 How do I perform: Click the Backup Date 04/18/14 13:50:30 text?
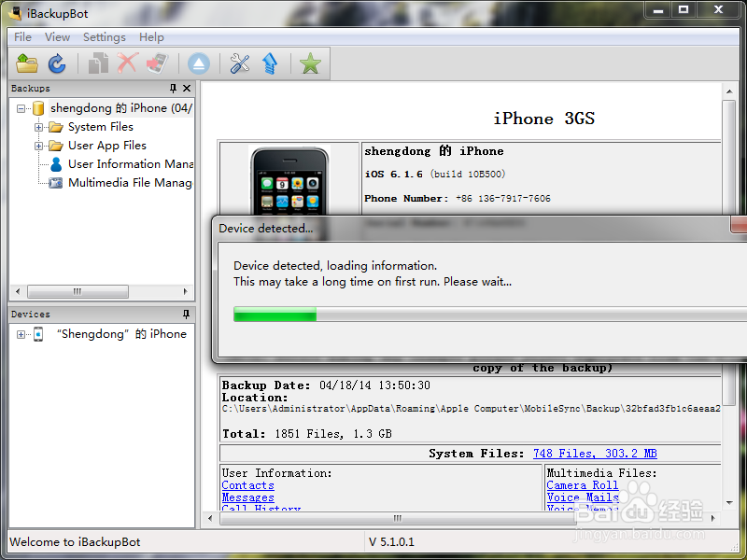[326, 385]
